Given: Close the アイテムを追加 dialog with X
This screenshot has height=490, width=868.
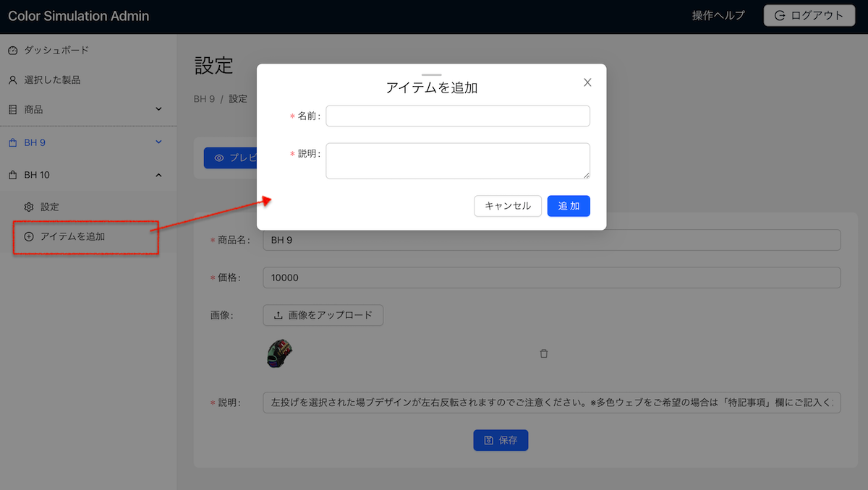Looking at the screenshot, I should tap(587, 82).
